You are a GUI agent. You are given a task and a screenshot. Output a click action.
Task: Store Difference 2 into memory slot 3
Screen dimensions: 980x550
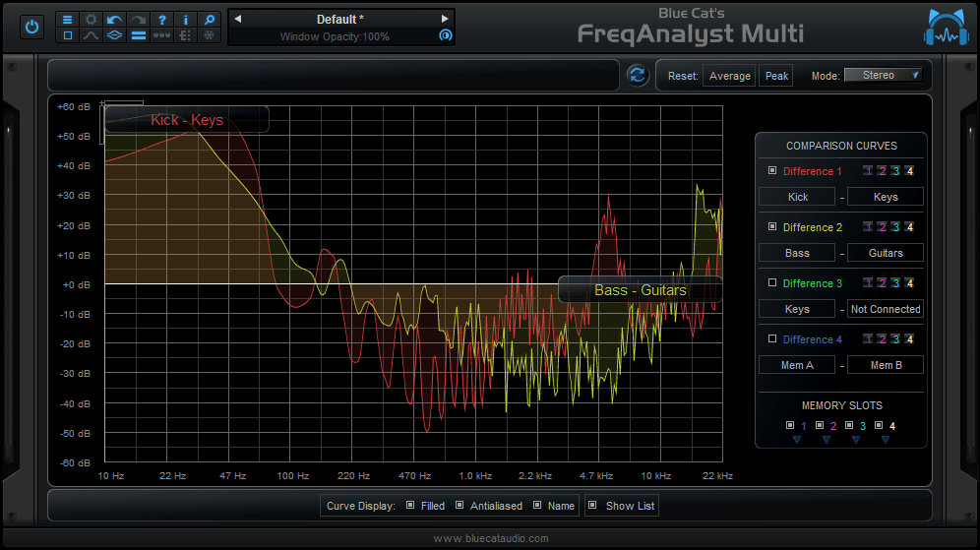click(895, 227)
